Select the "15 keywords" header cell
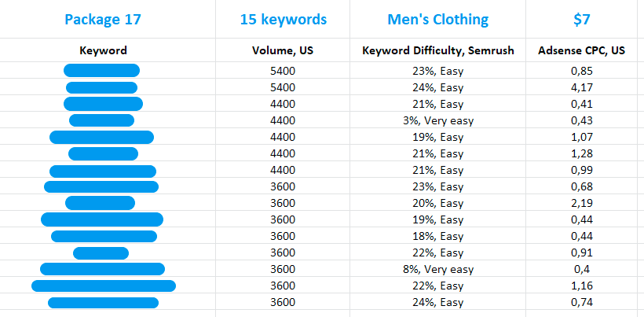Viewport: 644px width, 317px height. tap(283, 20)
